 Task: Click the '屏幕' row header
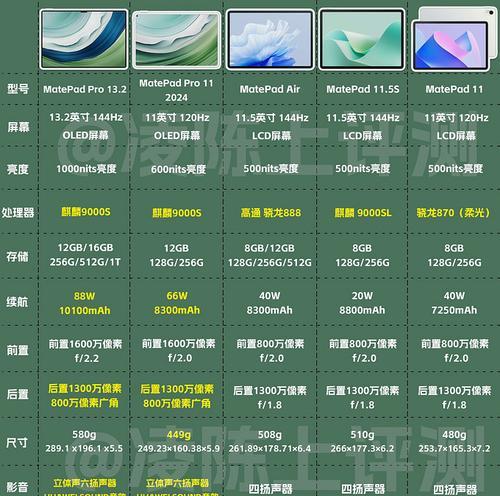[x=18, y=127]
